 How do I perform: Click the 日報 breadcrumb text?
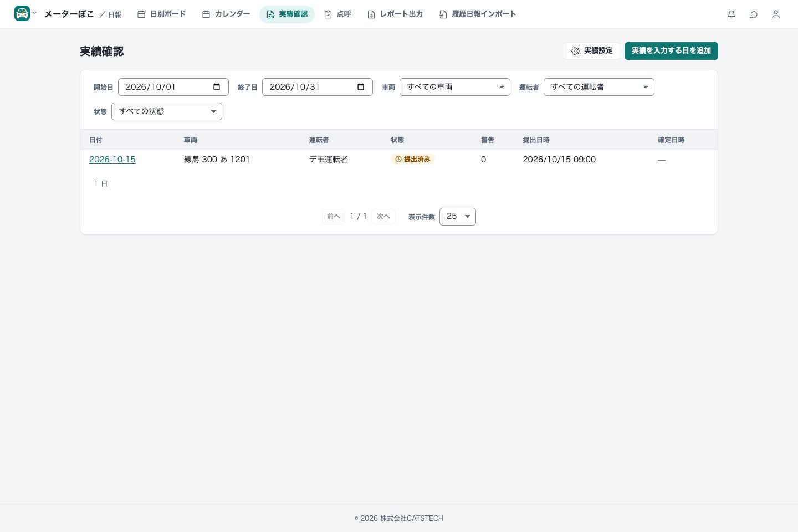coord(115,15)
